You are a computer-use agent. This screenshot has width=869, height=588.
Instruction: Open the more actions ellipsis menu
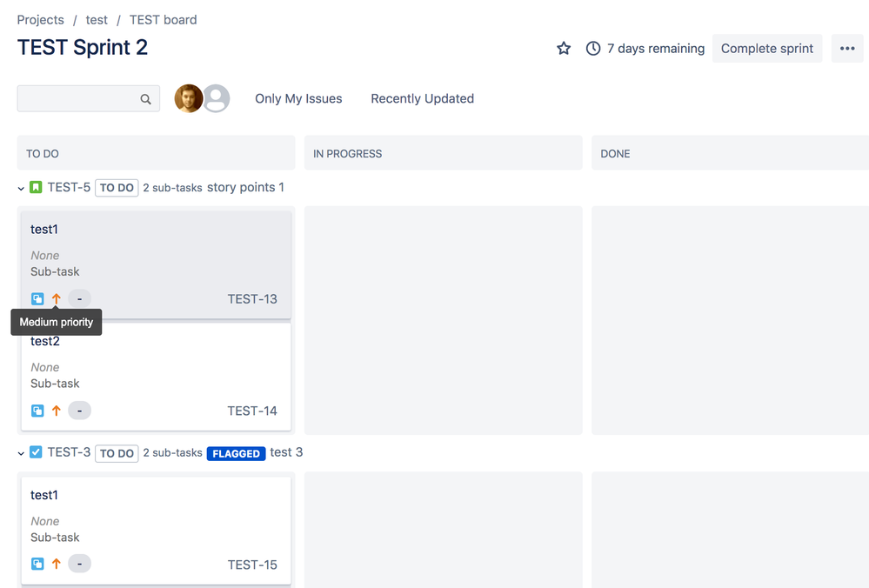(847, 49)
